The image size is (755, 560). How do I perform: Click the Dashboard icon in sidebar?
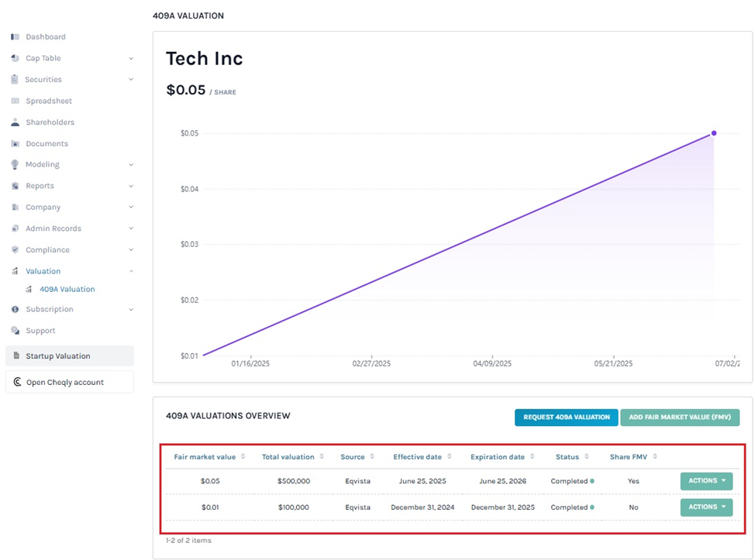[x=16, y=37]
